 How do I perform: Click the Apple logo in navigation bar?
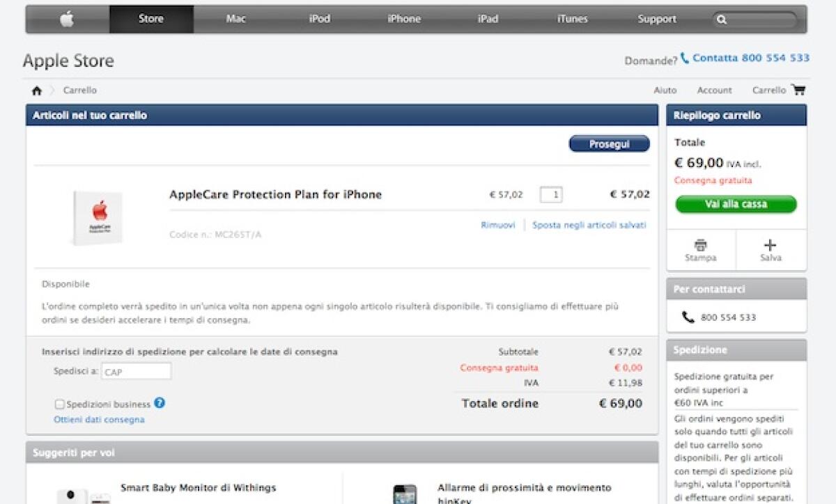click(67, 19)
